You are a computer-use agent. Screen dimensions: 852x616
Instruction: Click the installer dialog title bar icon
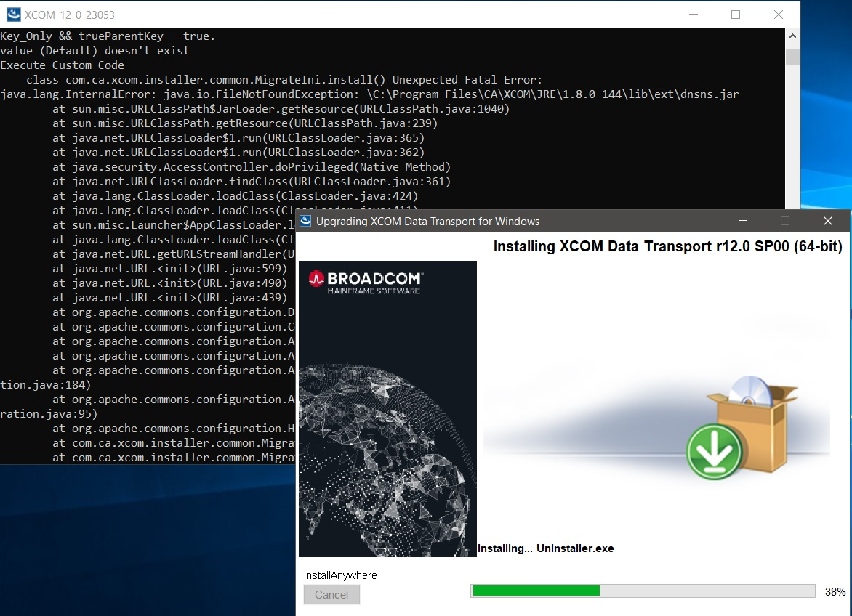pos(305,221)
